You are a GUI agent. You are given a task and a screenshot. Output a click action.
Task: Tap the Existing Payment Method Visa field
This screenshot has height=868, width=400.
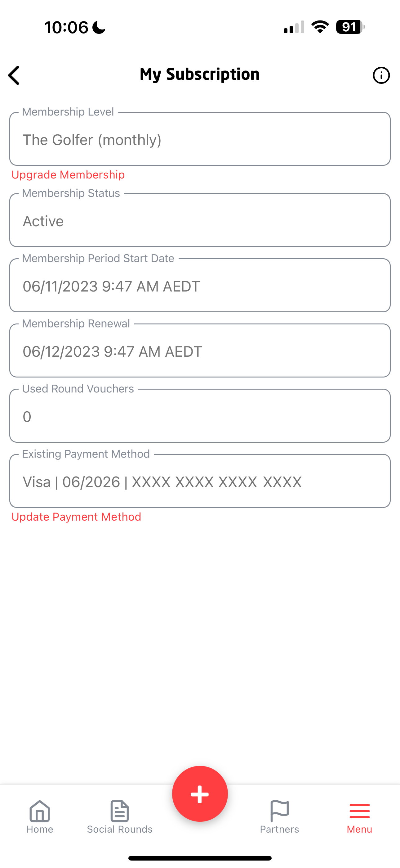pos(200,481)
